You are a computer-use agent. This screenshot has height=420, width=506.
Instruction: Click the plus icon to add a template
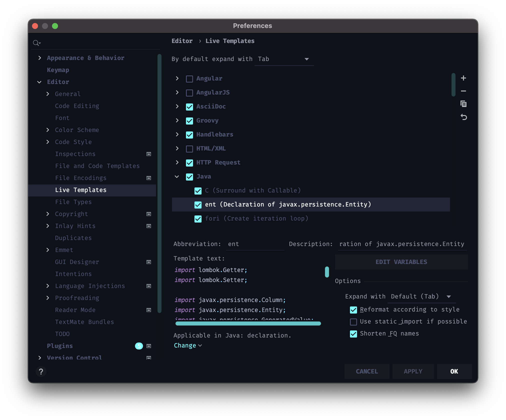coord(463,78)
